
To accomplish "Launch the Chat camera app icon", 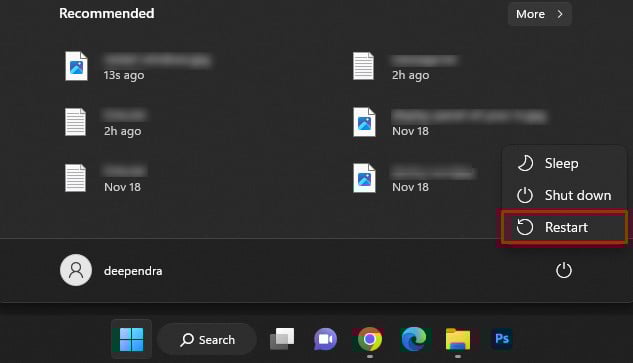I will coord(325,339).
